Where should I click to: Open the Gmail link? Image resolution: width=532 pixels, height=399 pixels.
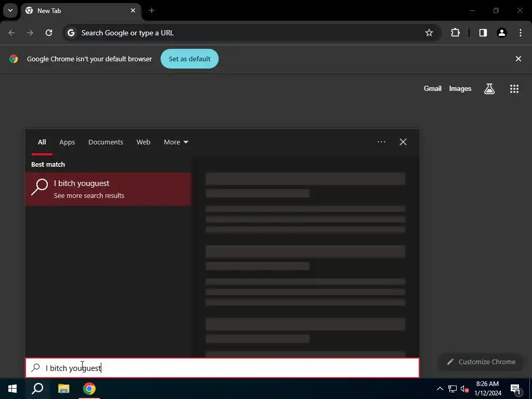click(433, 88)
